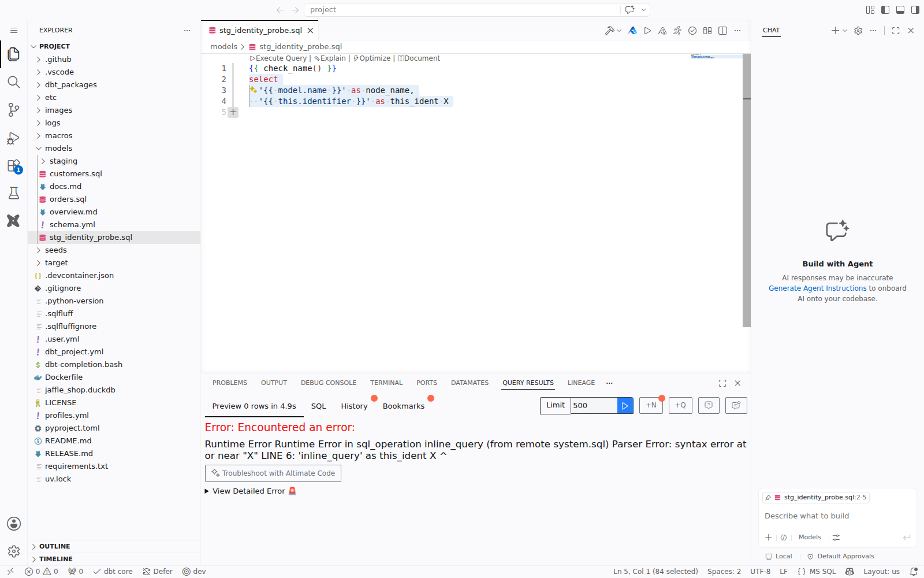The height and width of the screenshot is (578, 924).
Task: Click the question-bubble help icon in results
Action: [709, 406]
